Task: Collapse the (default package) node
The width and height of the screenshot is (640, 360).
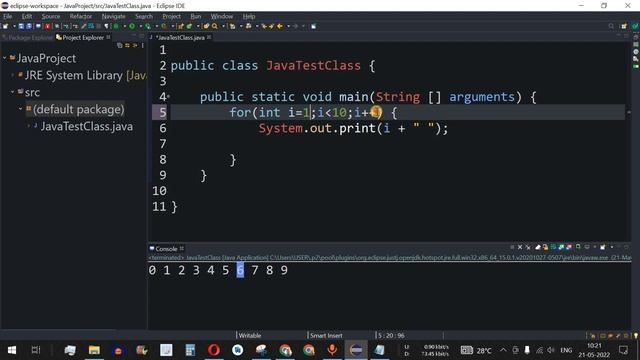Action: tap(20, 109)
